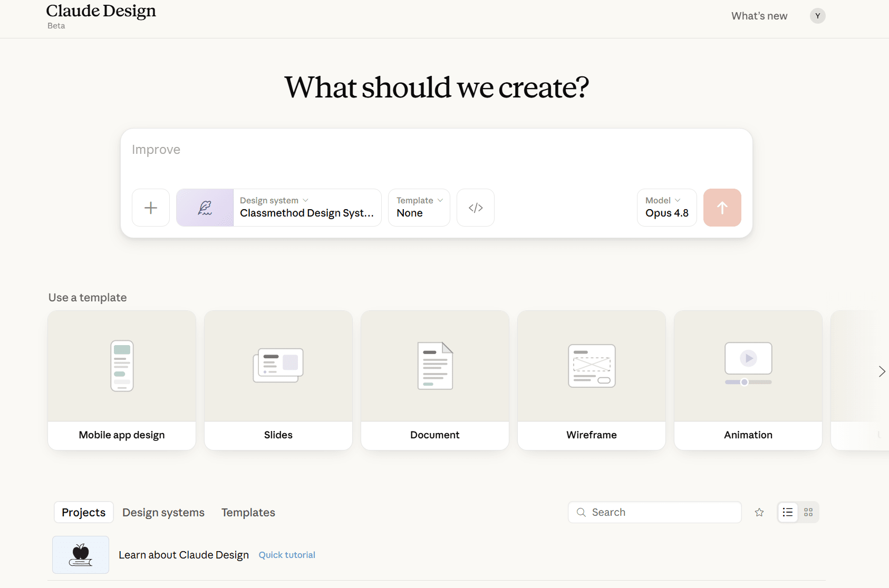Switch to list view layout
Viewport: 889px width, 588px height.
tap(788, 512)
